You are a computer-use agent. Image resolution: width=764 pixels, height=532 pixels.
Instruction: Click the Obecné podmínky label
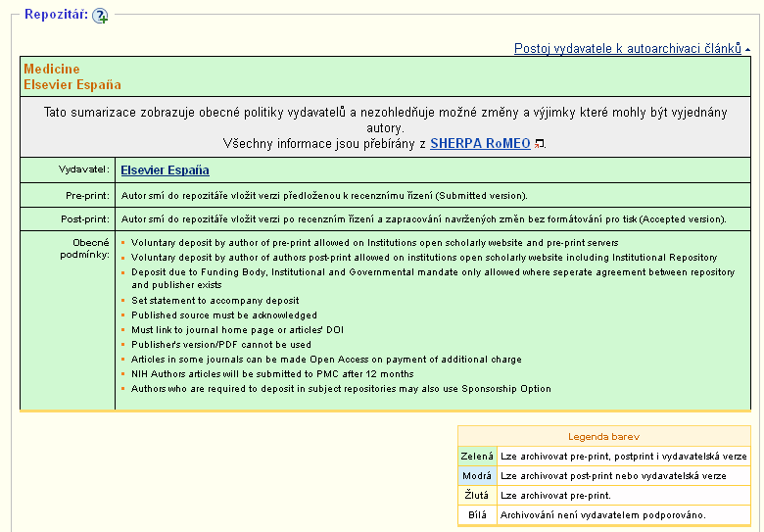[x=85, y=249]
